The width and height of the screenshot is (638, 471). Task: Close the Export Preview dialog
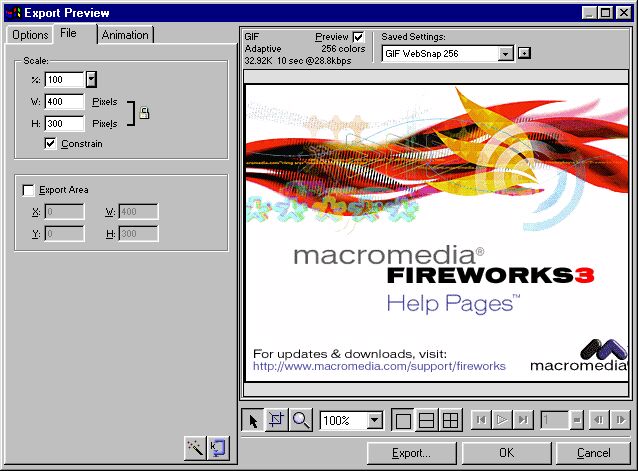[x=623, y=13]
